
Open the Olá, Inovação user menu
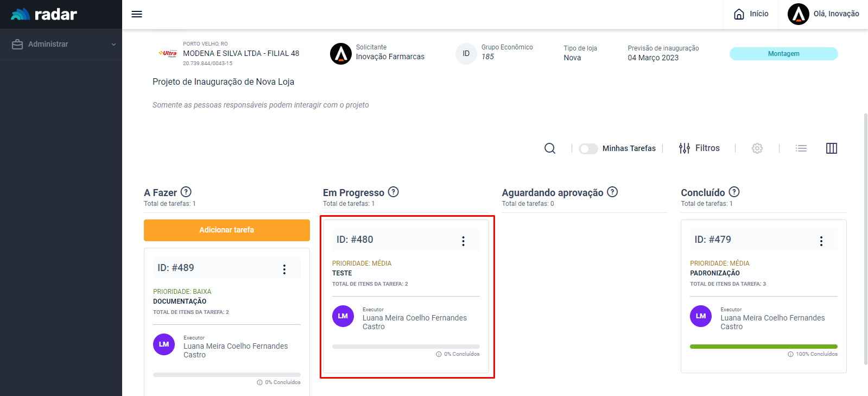[823, 14]
